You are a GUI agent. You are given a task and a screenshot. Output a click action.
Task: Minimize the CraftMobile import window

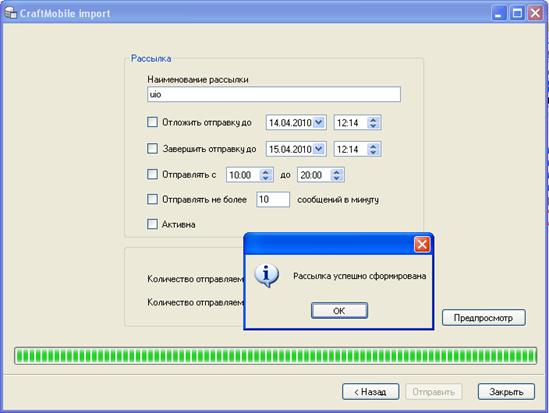[499, 14]
